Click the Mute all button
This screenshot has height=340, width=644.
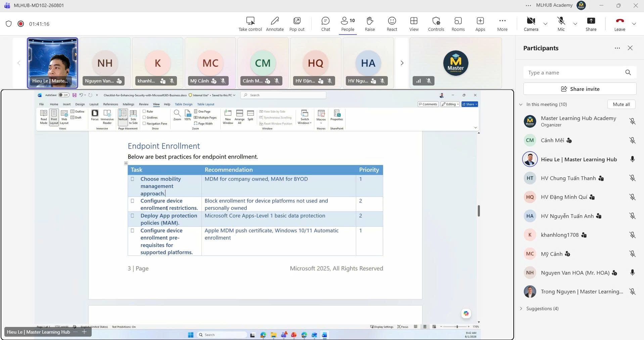tap(621, 104)
